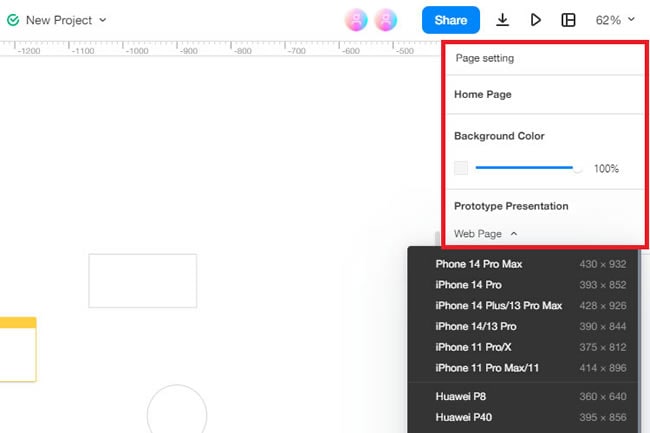Click the Page setting panel title
This screenshot has height=433, width=650.
tap(485, 58)
